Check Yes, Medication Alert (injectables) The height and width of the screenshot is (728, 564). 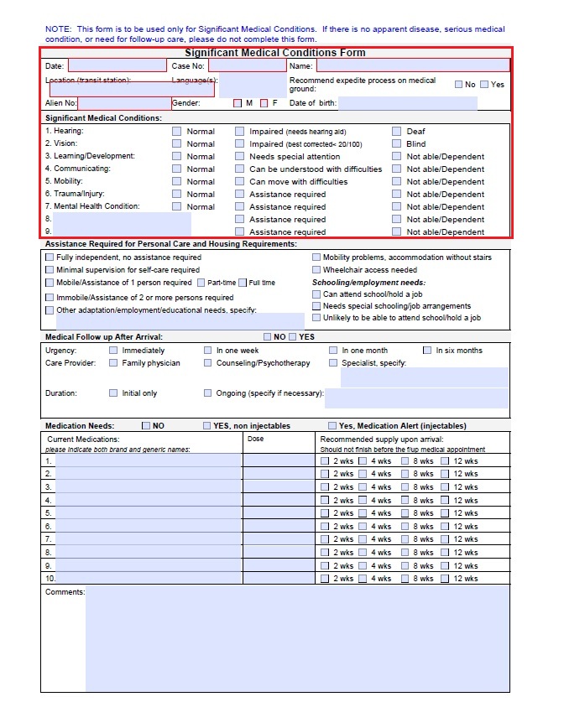[332, 426]
